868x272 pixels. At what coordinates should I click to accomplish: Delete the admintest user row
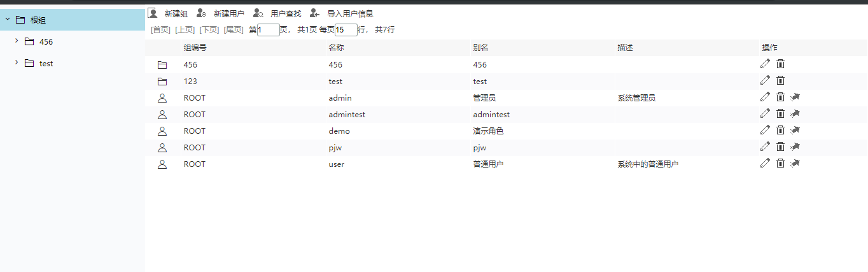tap(781, 113)
